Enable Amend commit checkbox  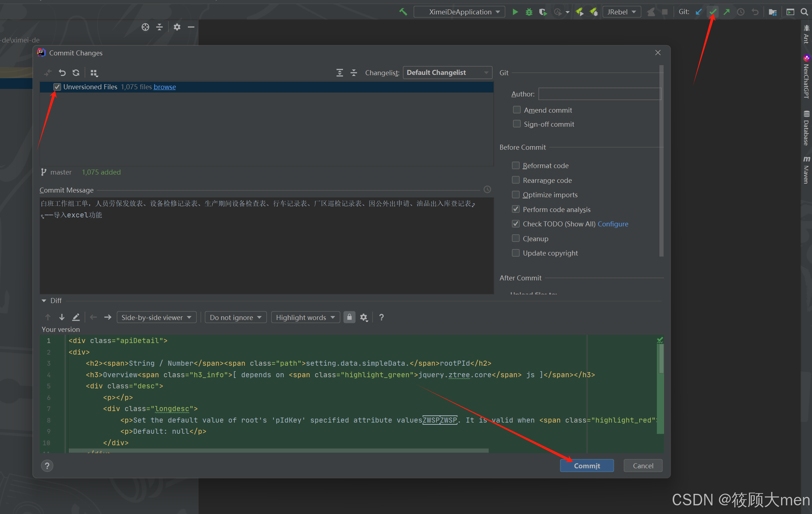pyautogui.click(x=517, y=110)
